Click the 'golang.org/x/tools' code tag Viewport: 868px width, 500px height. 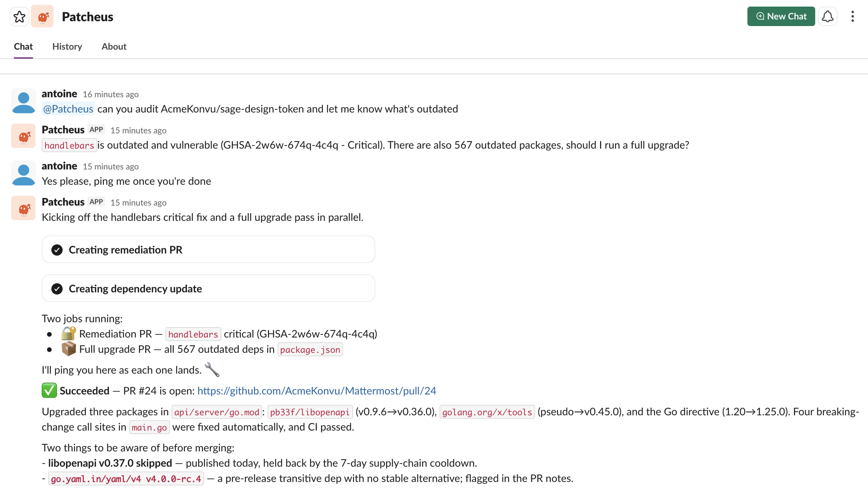pyautogui.click(x=487, y=412)
